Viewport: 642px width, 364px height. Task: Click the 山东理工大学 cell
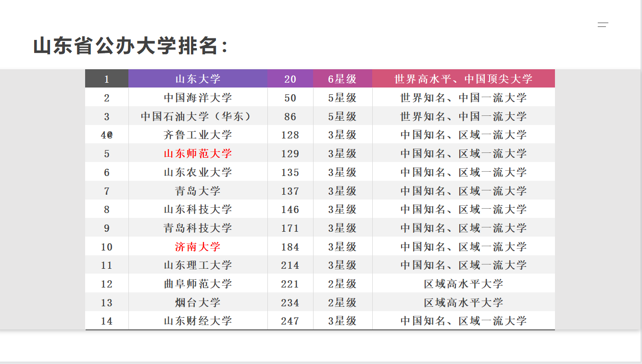coord(198,265)
